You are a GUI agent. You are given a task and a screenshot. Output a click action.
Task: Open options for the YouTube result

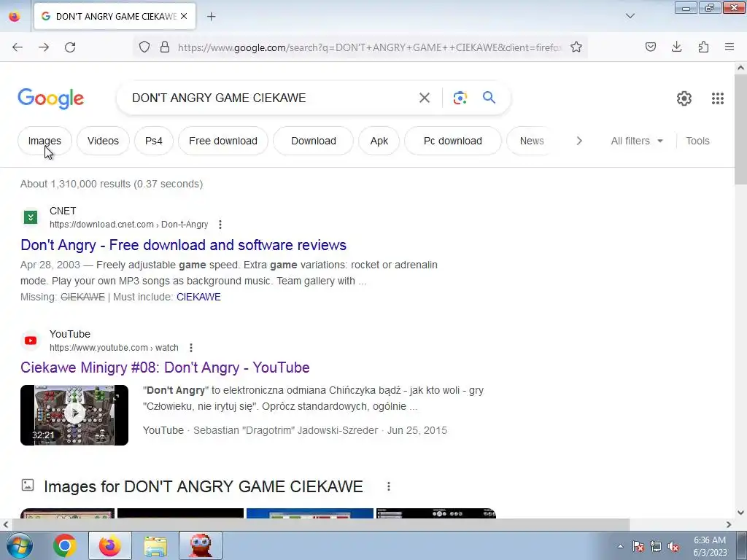tap(191, 348)
